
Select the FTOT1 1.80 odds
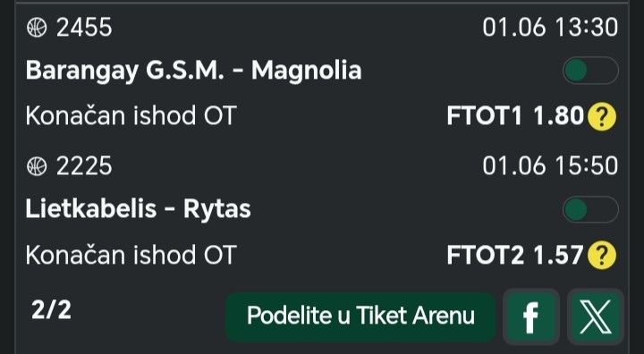coord(515,116)
